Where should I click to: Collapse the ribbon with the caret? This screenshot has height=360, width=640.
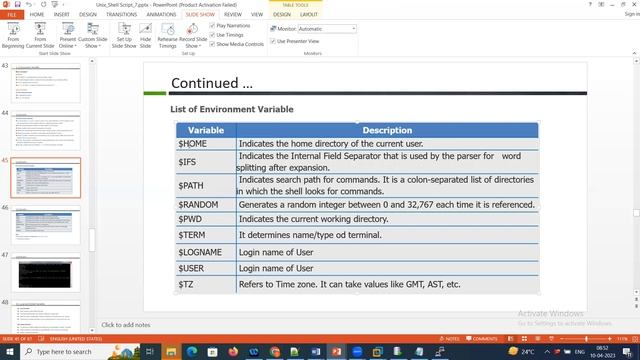[634, 53]
